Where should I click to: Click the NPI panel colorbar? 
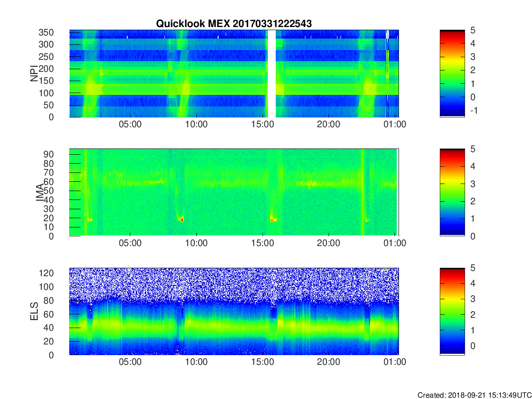pos(452,74)
